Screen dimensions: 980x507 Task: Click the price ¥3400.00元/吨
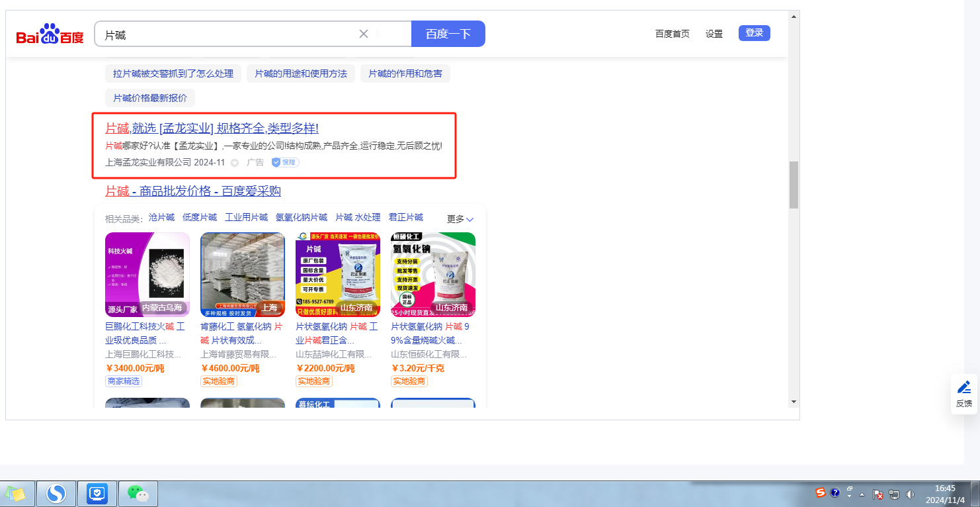pyautogui.click(x=135, y=368)
